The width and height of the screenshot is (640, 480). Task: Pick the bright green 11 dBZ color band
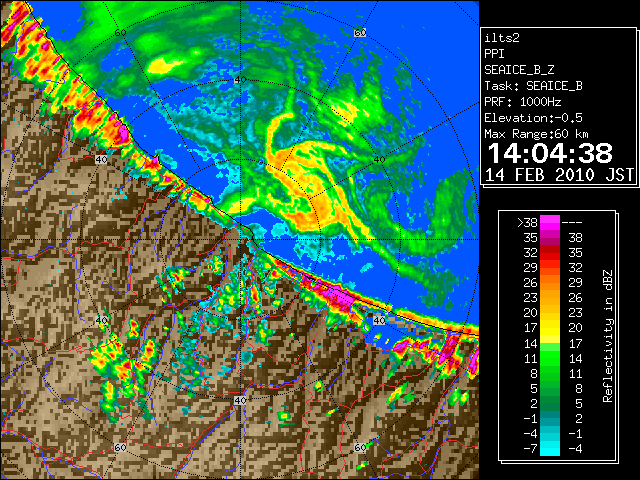tap(550, 358)
